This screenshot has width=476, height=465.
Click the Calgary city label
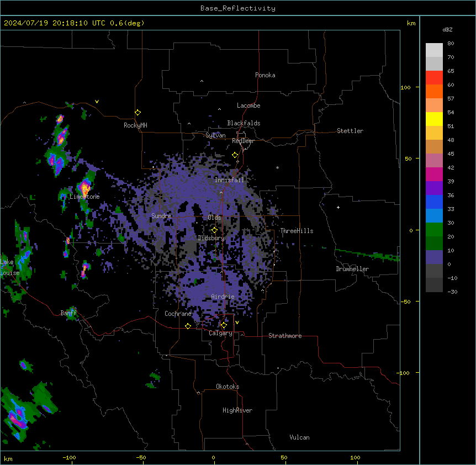click(x=220, y=333)
